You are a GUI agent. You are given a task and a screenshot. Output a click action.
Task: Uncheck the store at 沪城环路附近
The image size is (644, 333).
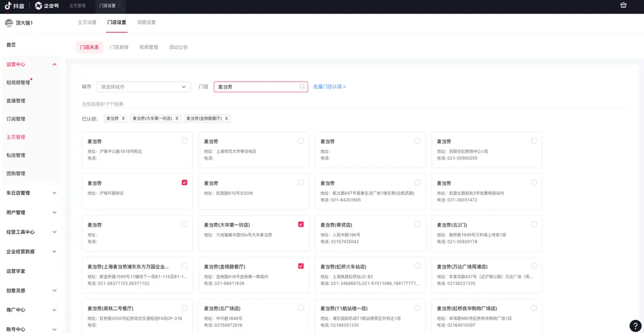185,183
